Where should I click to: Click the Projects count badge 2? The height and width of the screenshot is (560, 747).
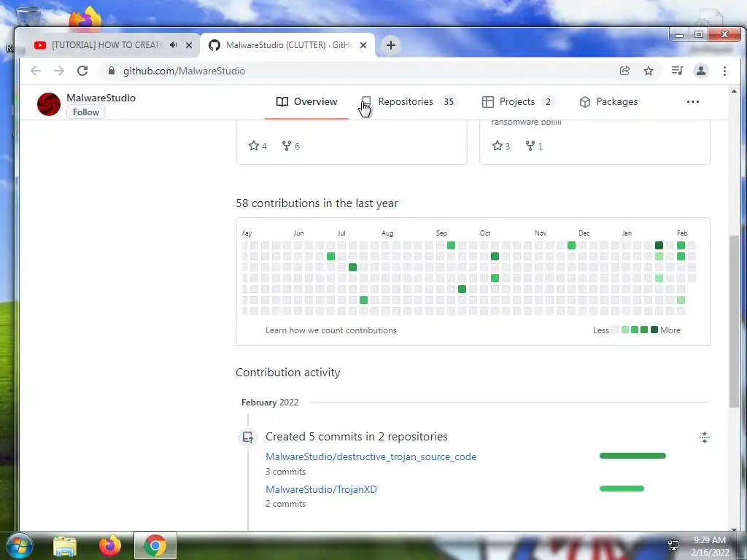pyautogui.click(x=548, y=102)
